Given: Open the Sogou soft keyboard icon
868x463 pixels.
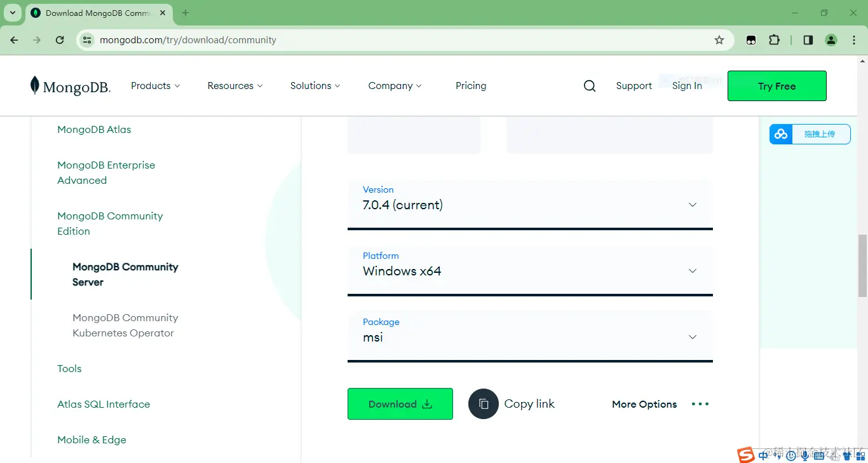Looking at the screenshot, I should click(x=819, y=455).
